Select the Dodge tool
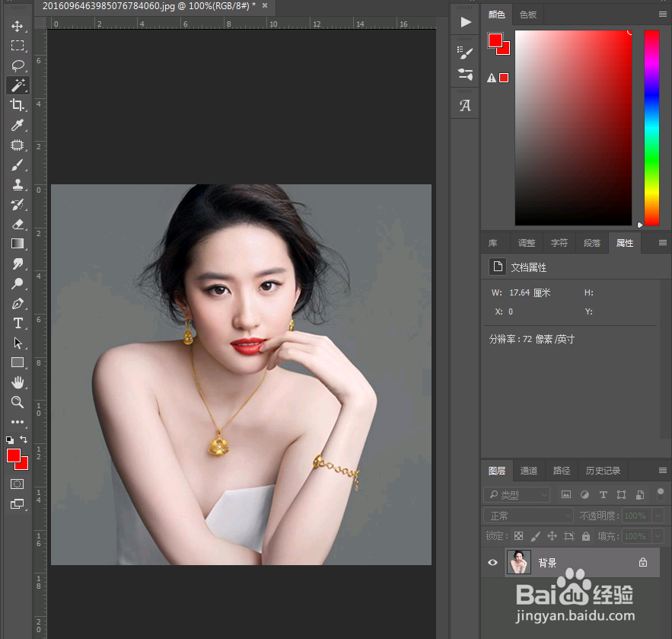Viewport: 672px width, 639px height. pos(18,283)
